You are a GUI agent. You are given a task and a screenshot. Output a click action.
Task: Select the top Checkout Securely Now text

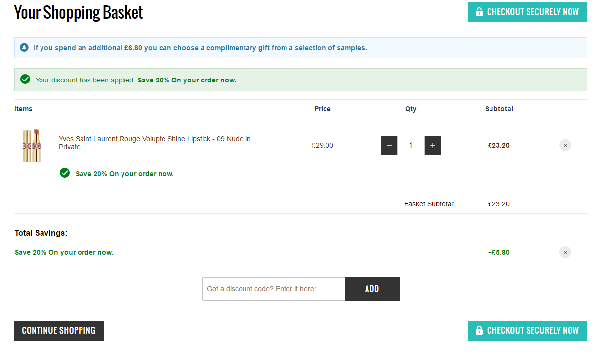(533, 12)
